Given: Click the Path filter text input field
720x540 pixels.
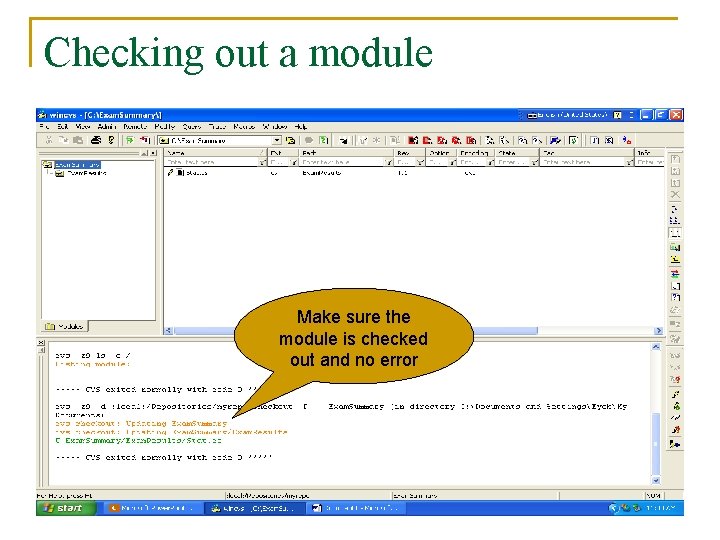Looking at the screenshot, I should pyautogui.click(x=342, y=162).
